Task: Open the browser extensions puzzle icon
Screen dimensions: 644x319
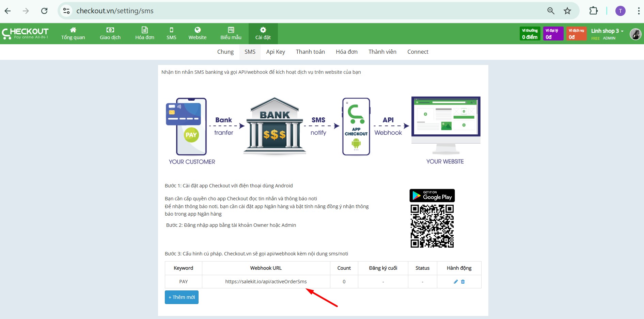Action: pyautogui.click(x=594, y=11)
